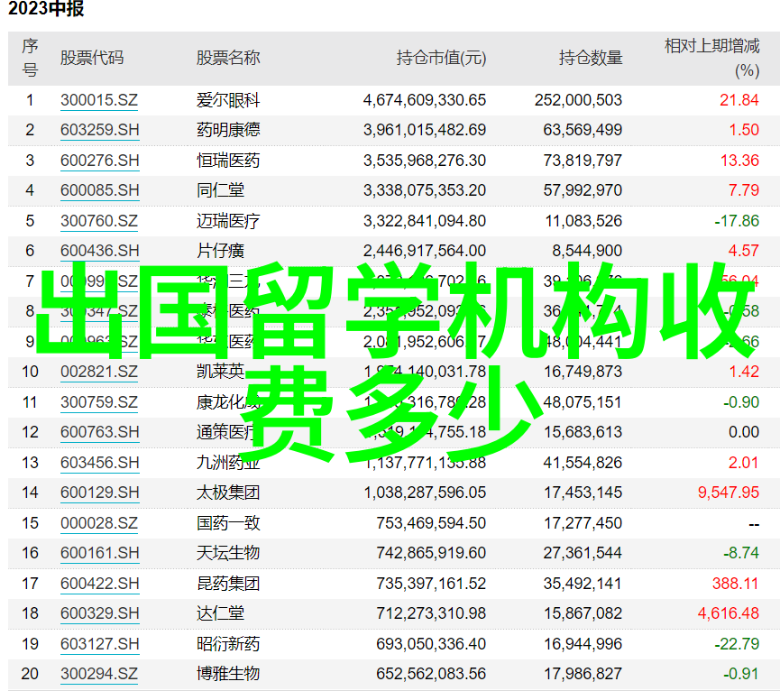Screen dimensions: 780x700
Task: Click change value -22.79
Action: coord(737,644)
